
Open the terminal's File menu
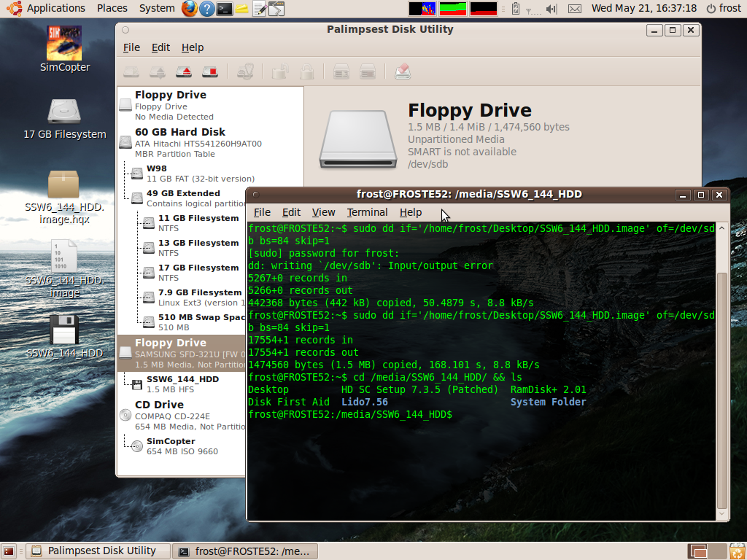tap(262, 212)
